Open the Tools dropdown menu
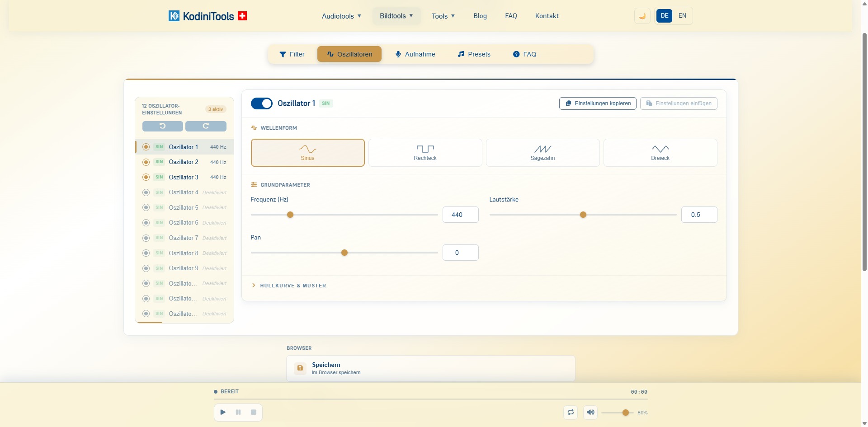 [x=443, y=16]
